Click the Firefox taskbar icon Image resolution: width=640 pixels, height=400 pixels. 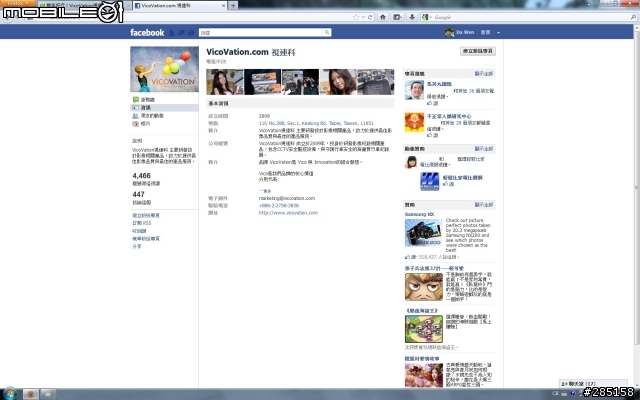30,394
